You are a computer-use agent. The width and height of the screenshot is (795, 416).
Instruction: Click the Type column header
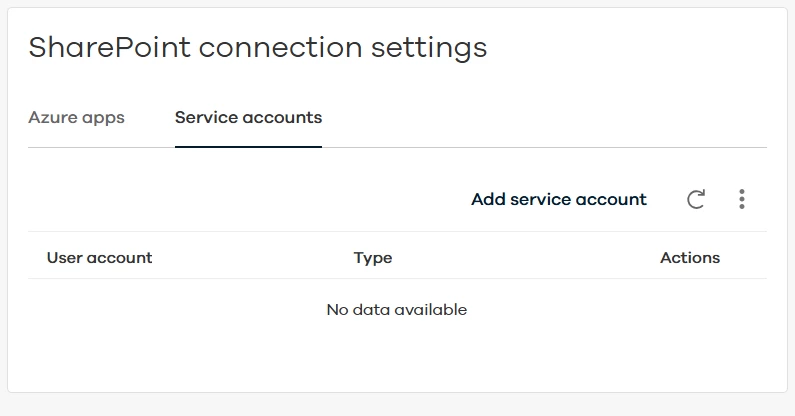[x=373, y=258]
